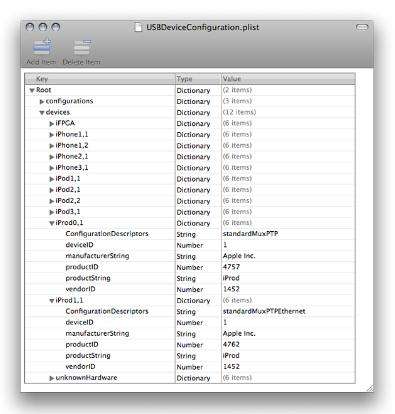Click the plist document icon in the title bar
Viewport: 395px width, 414px height.
[138, 27]
